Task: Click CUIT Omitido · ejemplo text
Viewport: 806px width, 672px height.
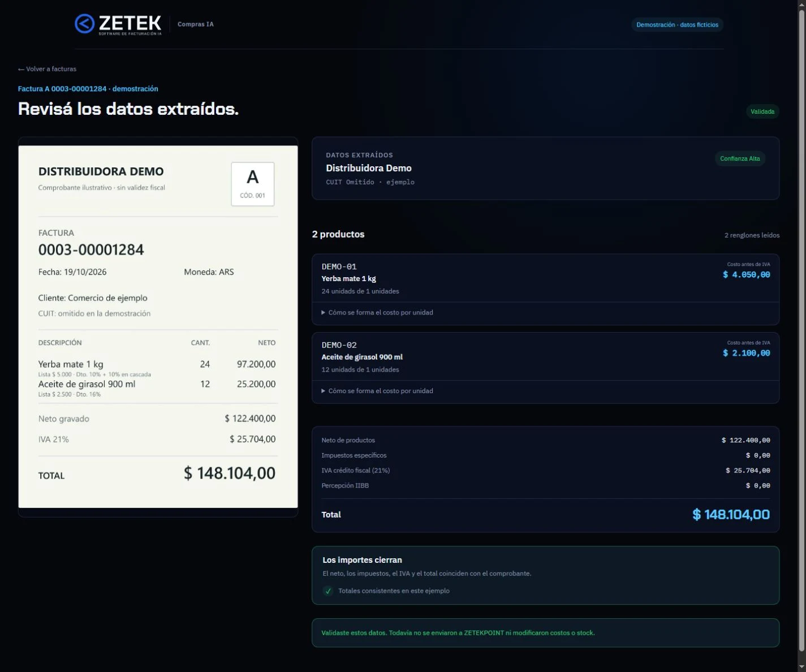Action: click(x=370, y=182)
